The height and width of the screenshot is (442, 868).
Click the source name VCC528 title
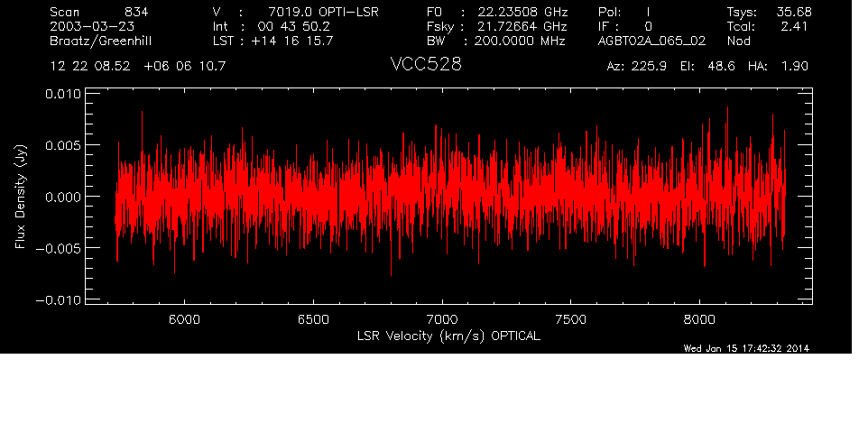tap(426, 64)
